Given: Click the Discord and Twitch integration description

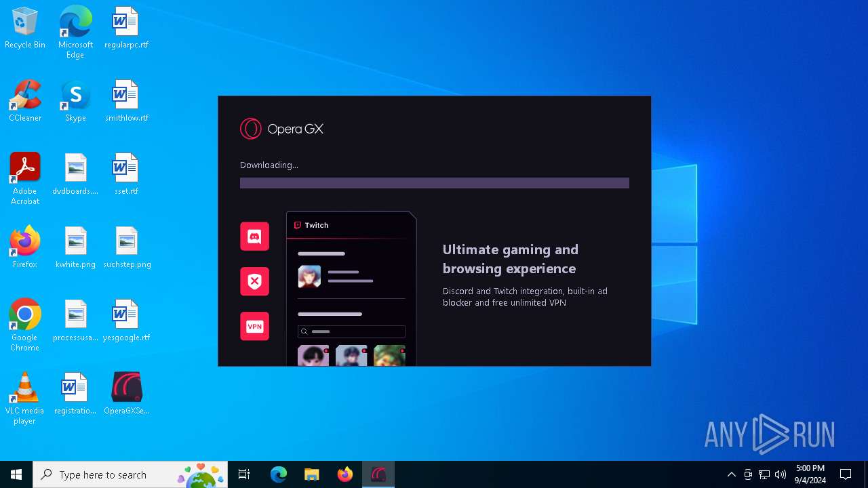Looking at the screenshot, I should 525,297.
